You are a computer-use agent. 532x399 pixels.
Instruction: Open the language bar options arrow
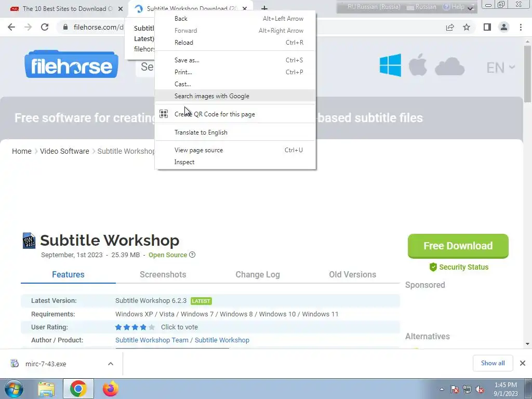click(x=471, y=8)
